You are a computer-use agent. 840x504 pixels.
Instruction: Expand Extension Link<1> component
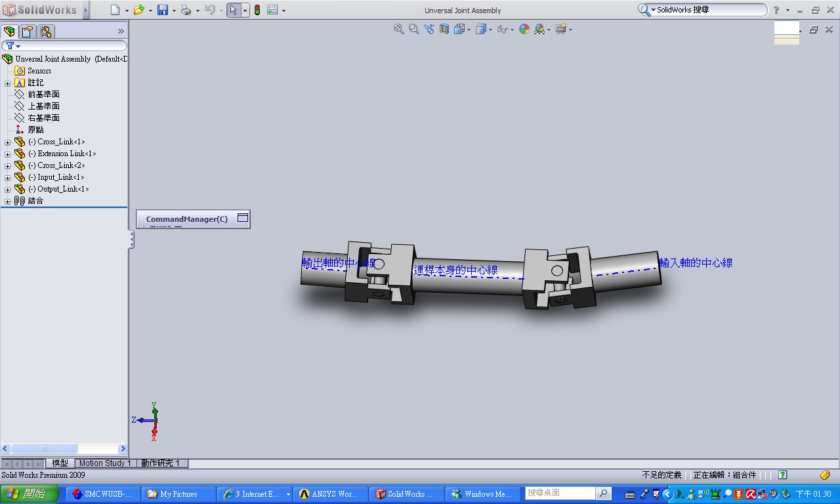[7, 154]
